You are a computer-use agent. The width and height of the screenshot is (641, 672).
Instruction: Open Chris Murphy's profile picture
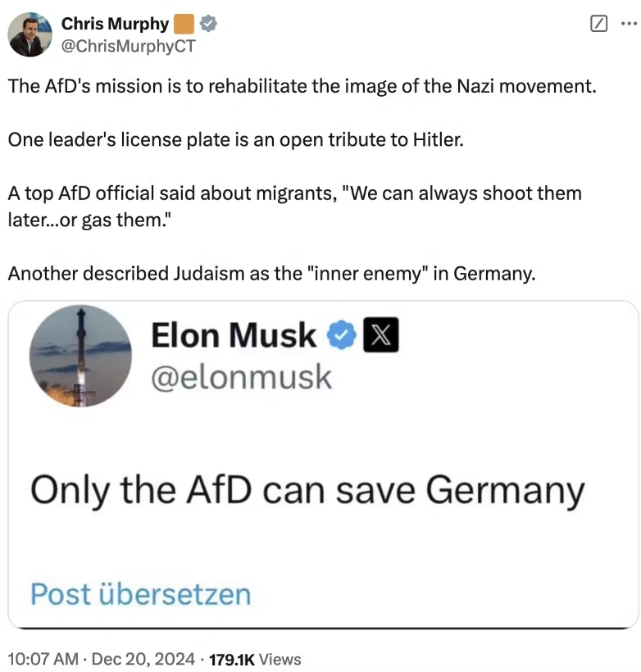click(30, 34)
